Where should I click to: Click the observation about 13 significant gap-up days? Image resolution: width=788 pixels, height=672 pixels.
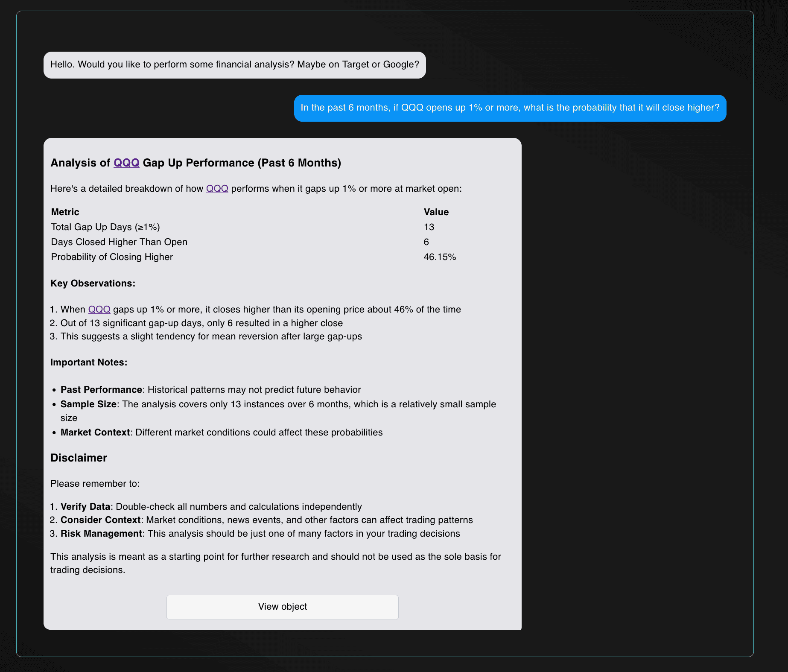(201, 323)
